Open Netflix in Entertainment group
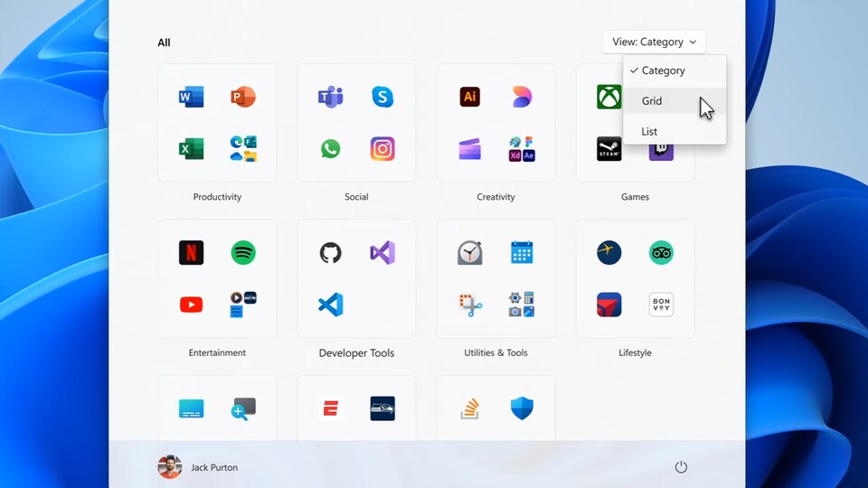The image size is (868, 488). tap(191, 253)
